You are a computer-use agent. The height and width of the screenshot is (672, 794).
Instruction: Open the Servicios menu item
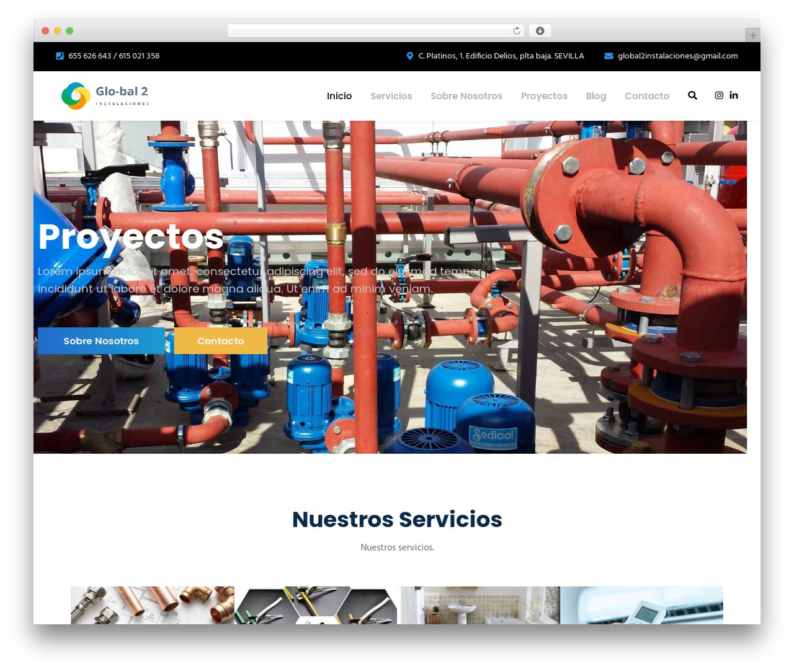(391, 96)
